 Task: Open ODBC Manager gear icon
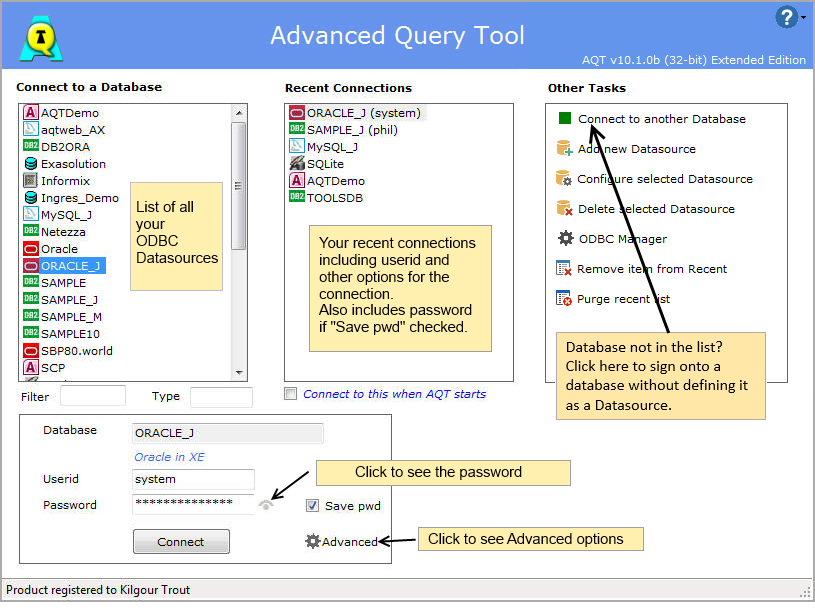[566, 238]
